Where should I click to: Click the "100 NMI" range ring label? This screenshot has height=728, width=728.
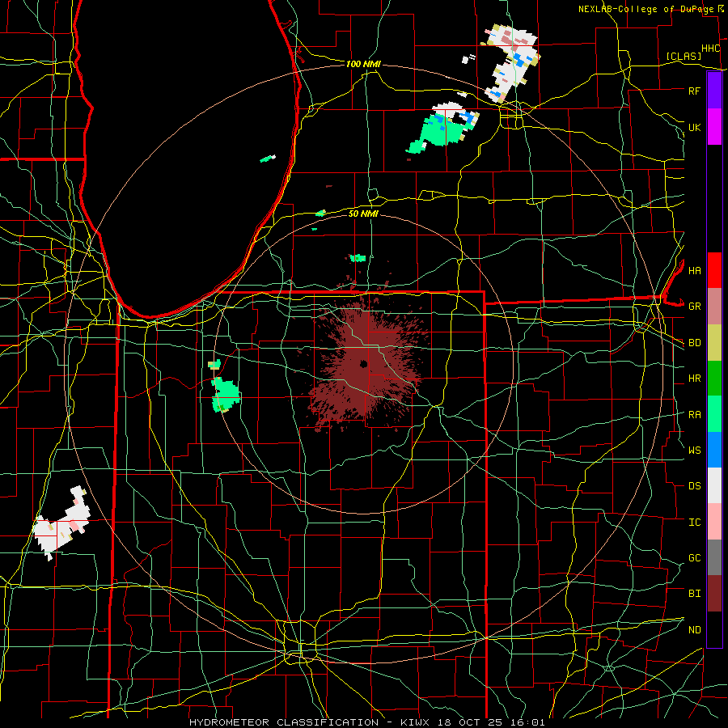pos(363,64)
